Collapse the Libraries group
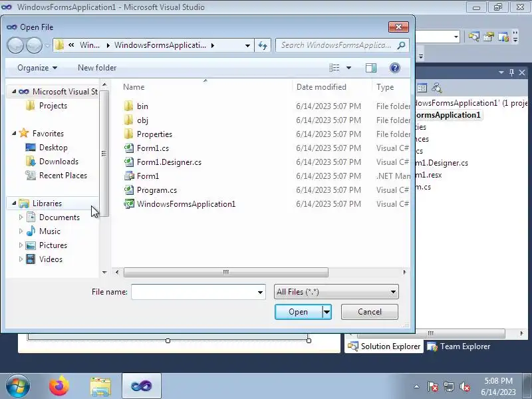This screenshot has height=399, width=532. click(x=14, y=203)
